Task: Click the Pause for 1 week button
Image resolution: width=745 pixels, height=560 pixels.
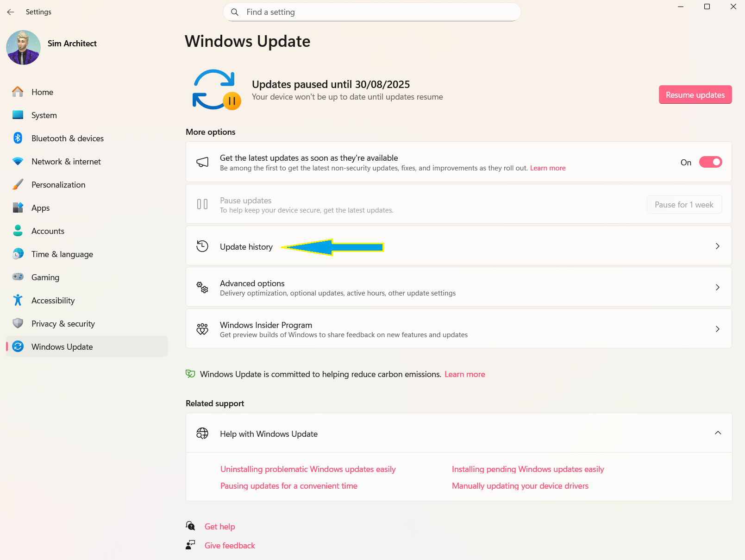Action: point(684,204)
